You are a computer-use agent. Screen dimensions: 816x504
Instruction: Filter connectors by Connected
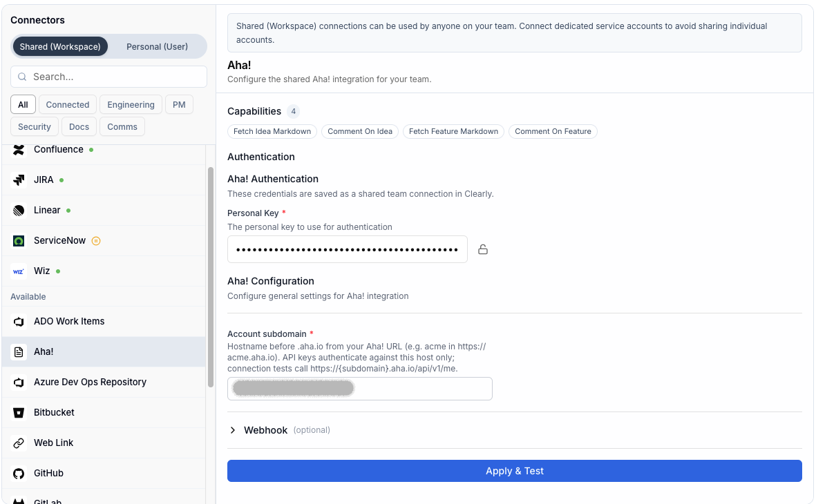pos(68,104)
